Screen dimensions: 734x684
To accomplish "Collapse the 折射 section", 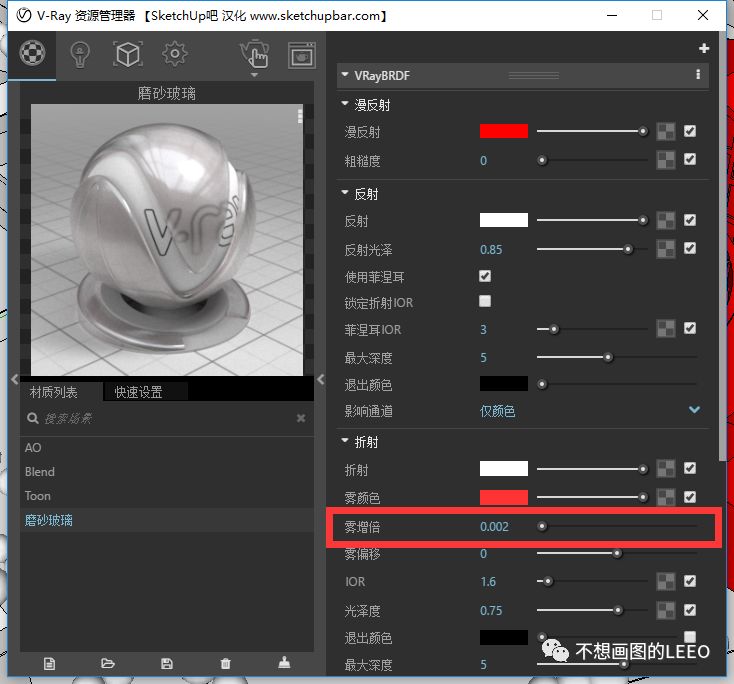I will click(x=345, y=441).
